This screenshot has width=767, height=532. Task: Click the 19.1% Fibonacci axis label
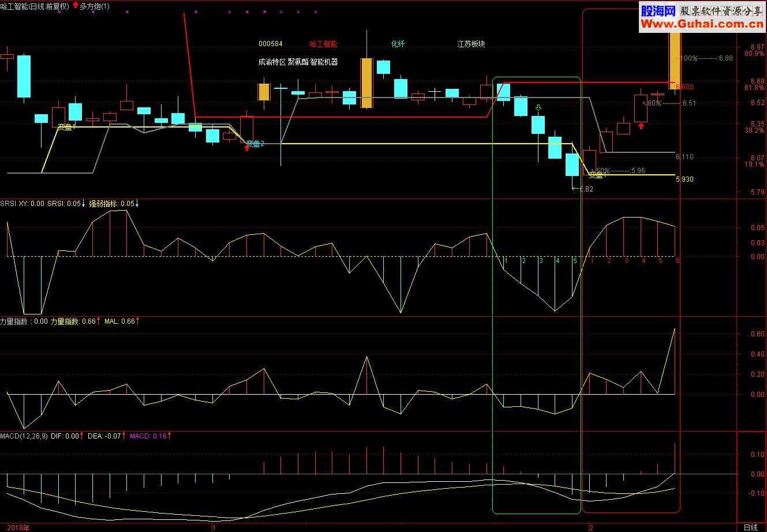pyautogui.click(x=754, y=164)
